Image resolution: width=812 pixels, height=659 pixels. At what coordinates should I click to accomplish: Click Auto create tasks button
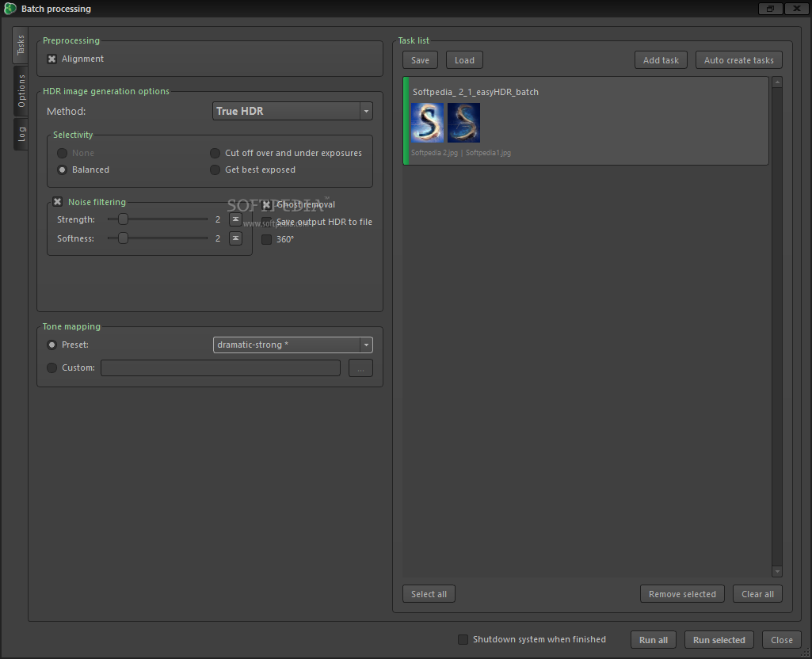point(739,60)
